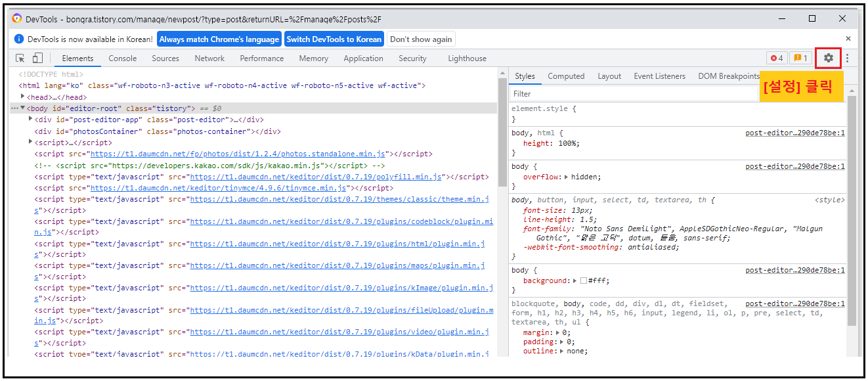Click the Styles pane vertical scrollbar
The width and height of the screenshot is (868, 381).
(852, 210)
